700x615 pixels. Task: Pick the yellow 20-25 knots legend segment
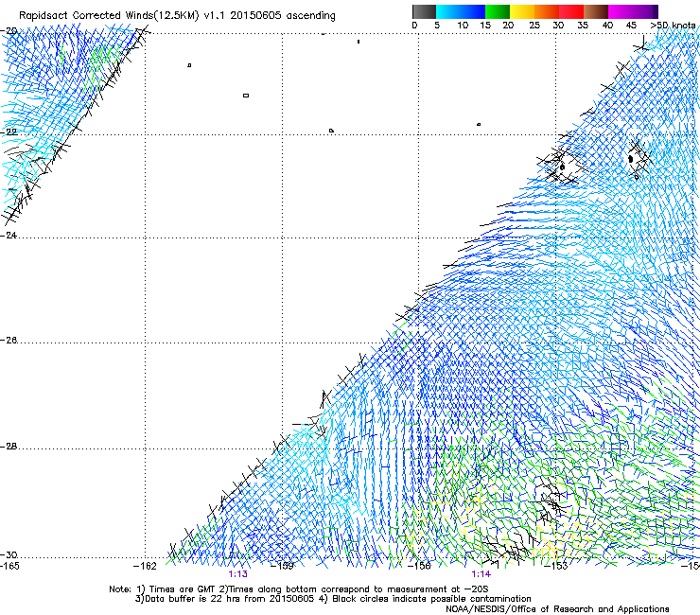pyautogui.click(x=522, y=11)
